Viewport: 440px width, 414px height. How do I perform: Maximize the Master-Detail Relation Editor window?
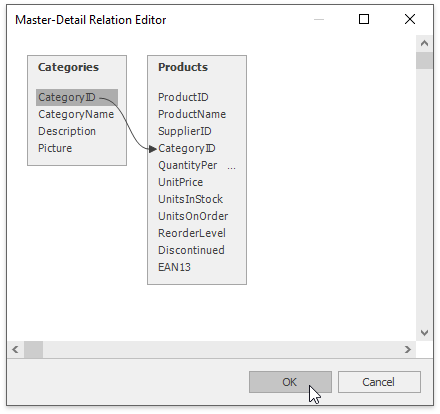tap(364, 19)
